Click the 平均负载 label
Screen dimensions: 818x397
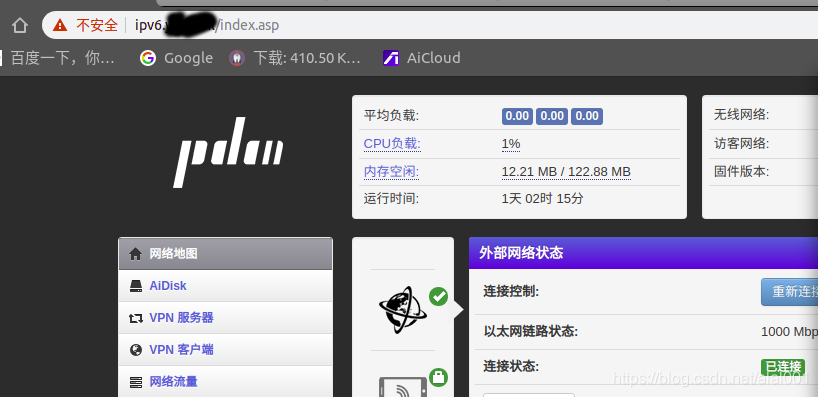tap(391, 116)
